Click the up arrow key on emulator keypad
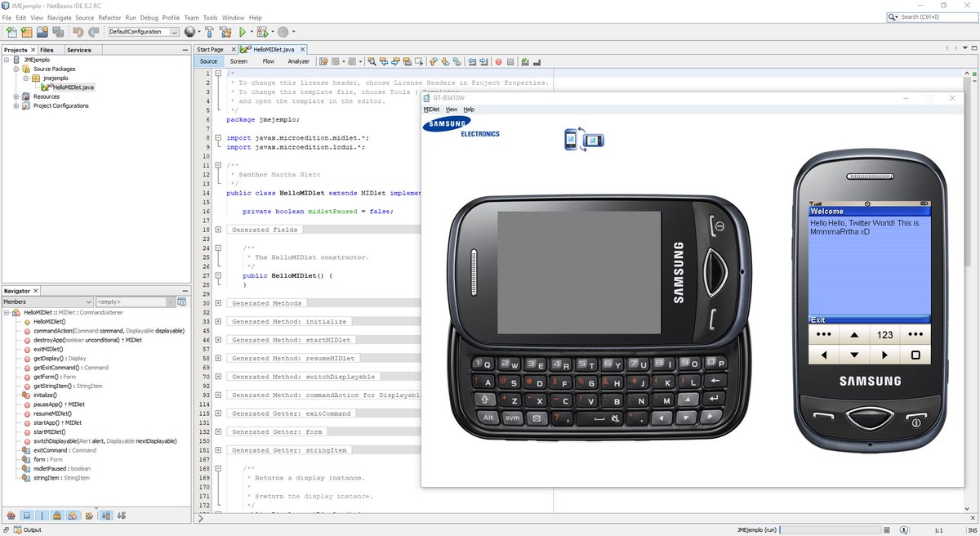Viewport: 980px width, 536px height. (x=854, y=334)
